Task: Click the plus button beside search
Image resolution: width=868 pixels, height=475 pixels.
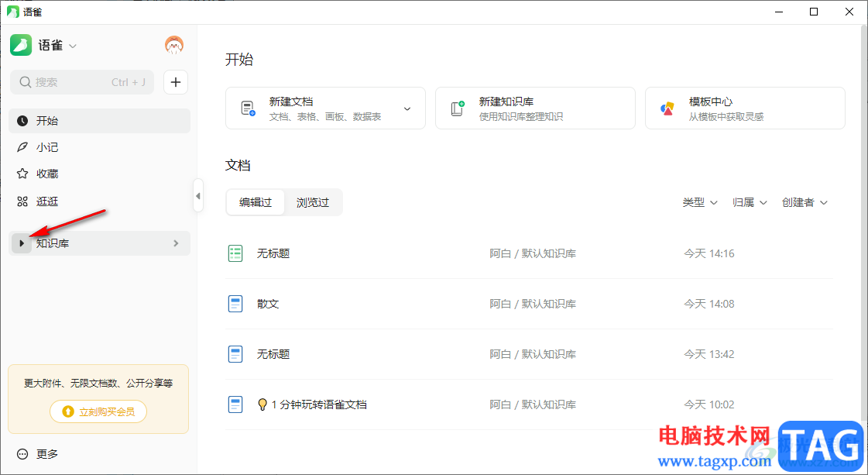Action: 176,82
